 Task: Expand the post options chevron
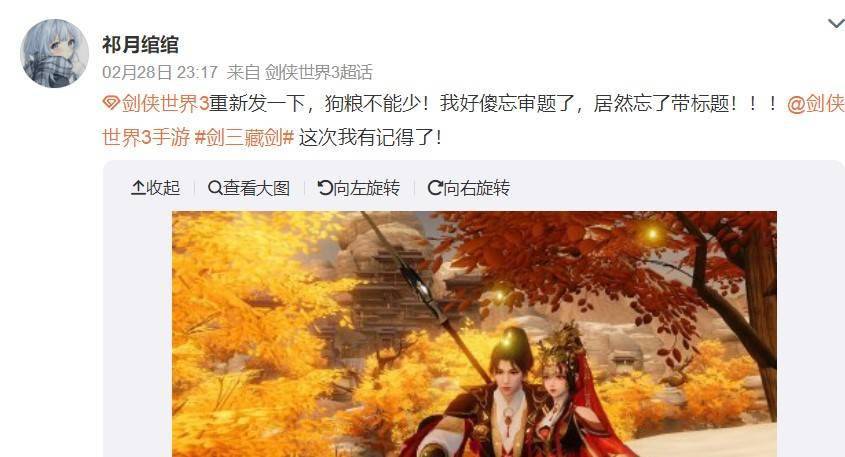(x=836, y=23)
